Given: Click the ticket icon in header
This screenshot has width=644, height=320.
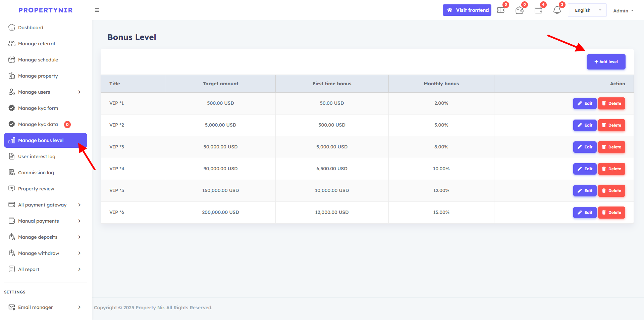Looking at the screenshot, I should tap(501, 10).
